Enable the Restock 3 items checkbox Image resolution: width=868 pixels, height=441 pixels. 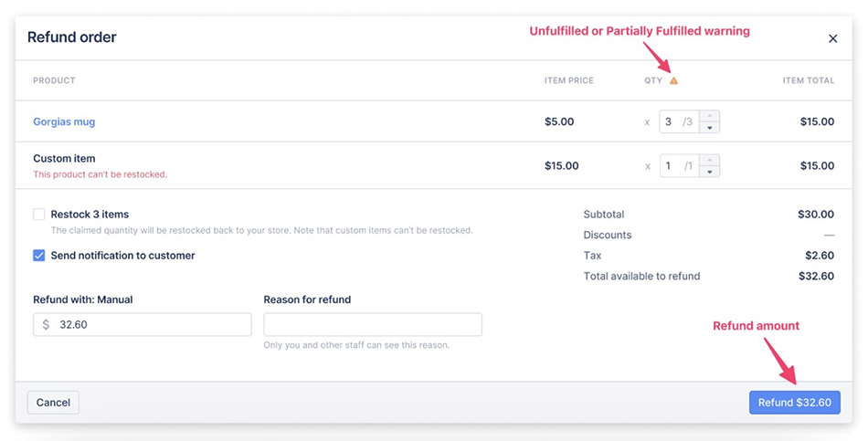click(38, 215)
